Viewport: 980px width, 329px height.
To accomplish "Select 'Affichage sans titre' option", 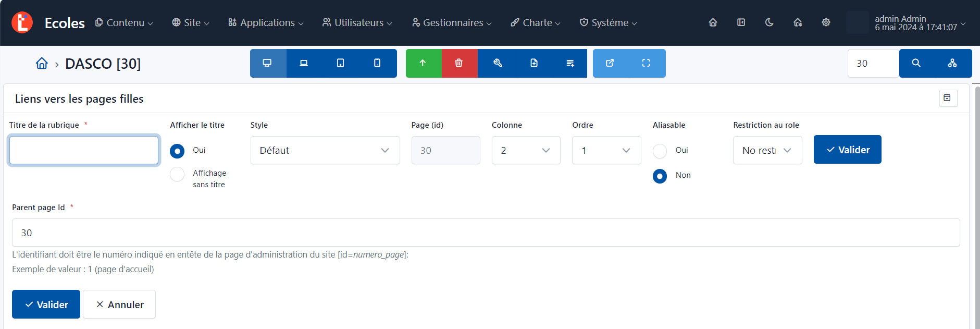I will pos(177,174).
